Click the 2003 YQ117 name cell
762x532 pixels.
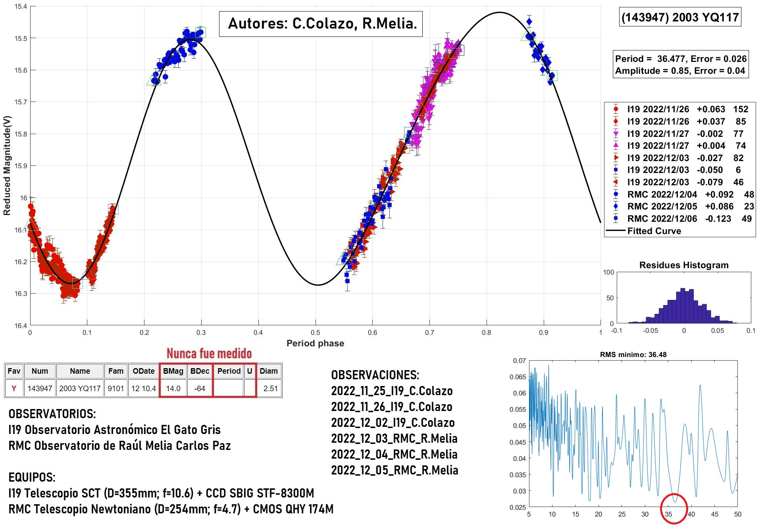[x=80, y=388]
